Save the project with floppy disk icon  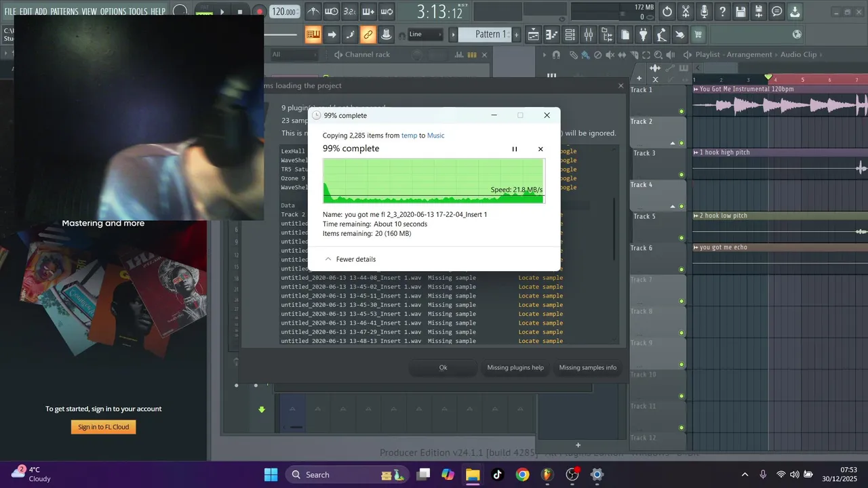(x=741, y=12)
